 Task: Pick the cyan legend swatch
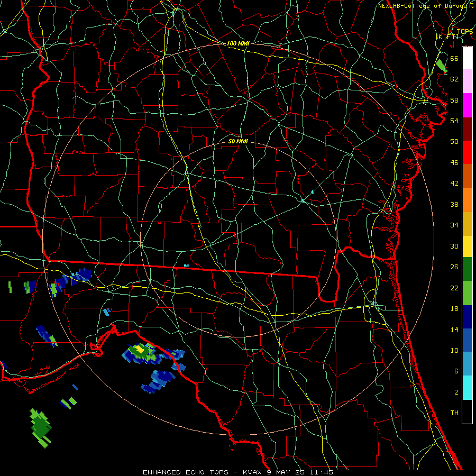(x=467, y=388)
